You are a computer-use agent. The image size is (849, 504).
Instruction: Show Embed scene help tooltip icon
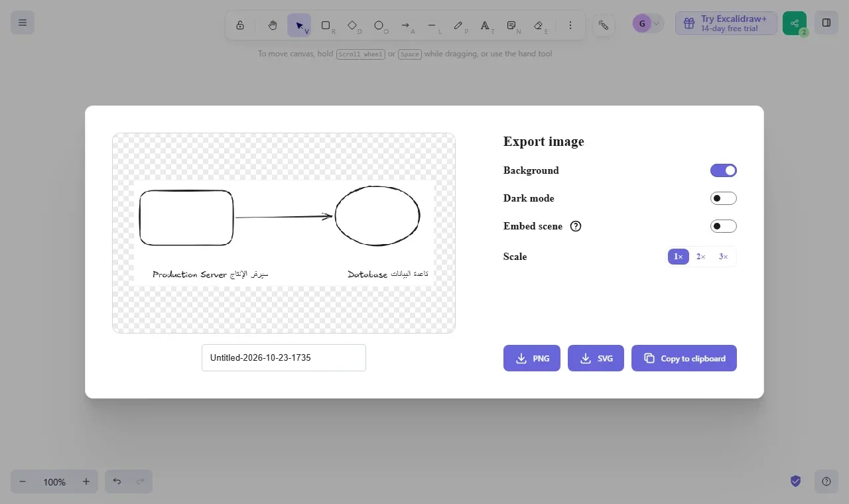576,226
